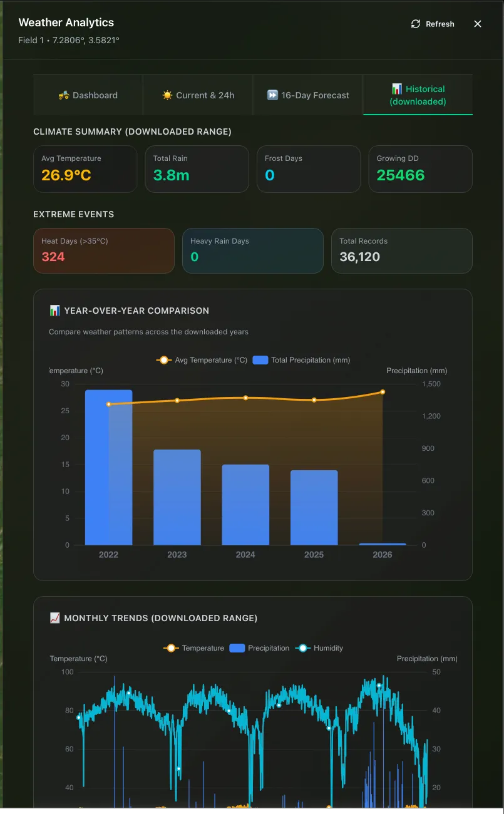Toggle the Total Precipitation series via its legend
The width and height of the screenshot is (504, 814).
pyautogui.click(x=260, y=360)
